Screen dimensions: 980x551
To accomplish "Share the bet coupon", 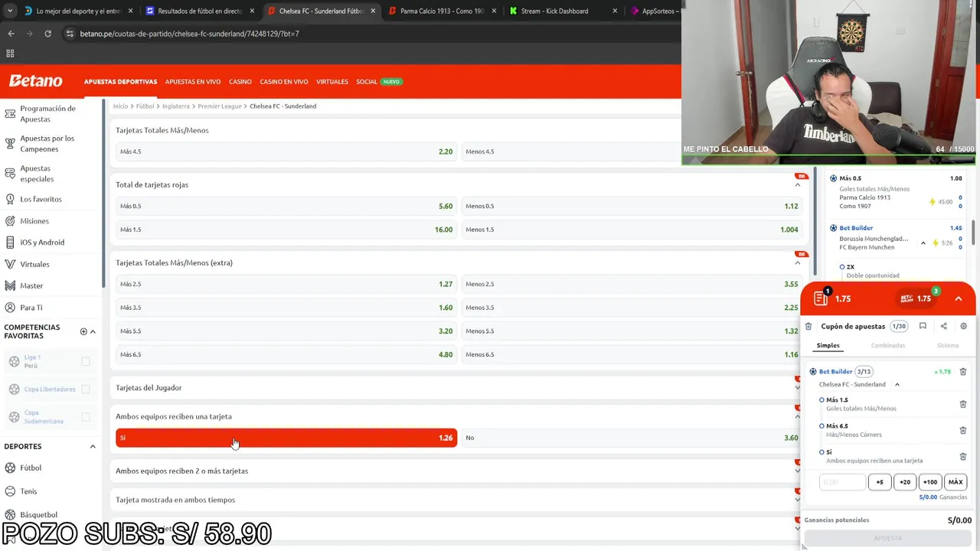I will point(943,326).
